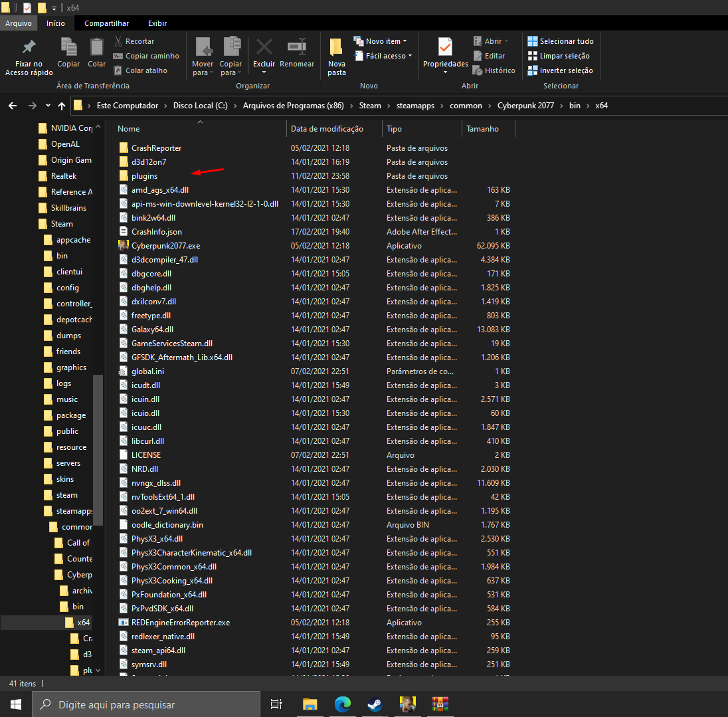
Task: Expand the chevron after Cyberpunk 2077 in path
Action: tap(561, 106)
